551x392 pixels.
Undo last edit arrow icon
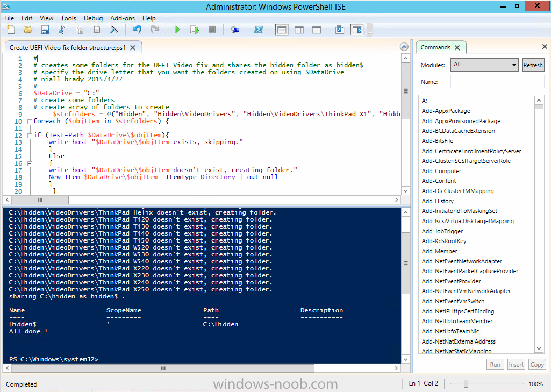137,30
